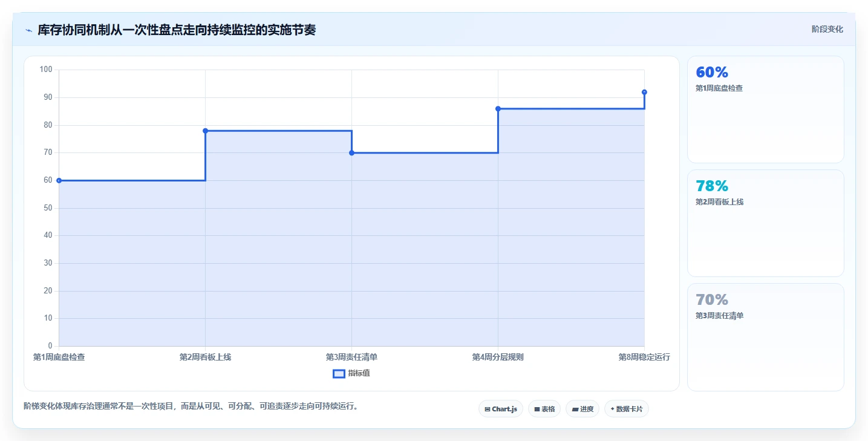
Task: Click the lightning icon beside the title
Action: 28,30
